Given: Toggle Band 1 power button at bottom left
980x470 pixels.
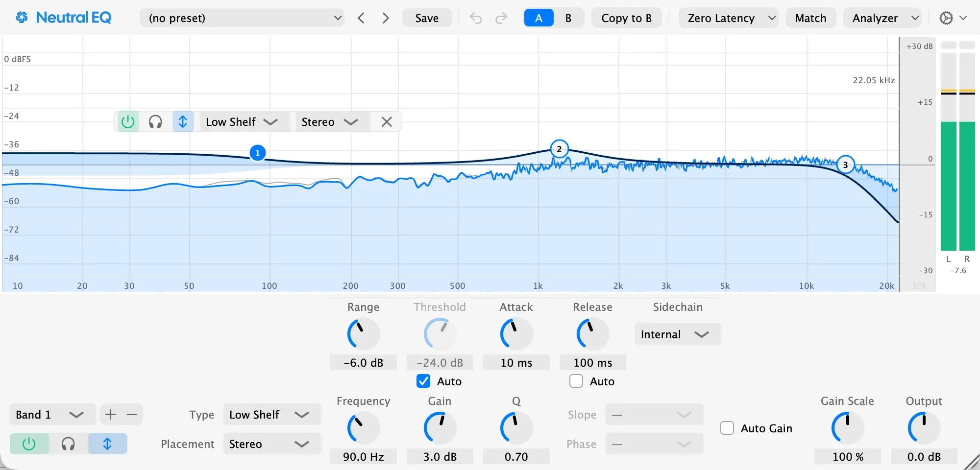Looking at the screenshot, I should 29,444.
